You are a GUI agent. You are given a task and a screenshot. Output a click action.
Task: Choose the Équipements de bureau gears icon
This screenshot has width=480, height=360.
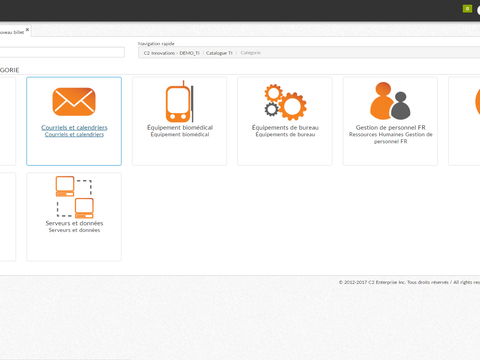pos(285,102)
